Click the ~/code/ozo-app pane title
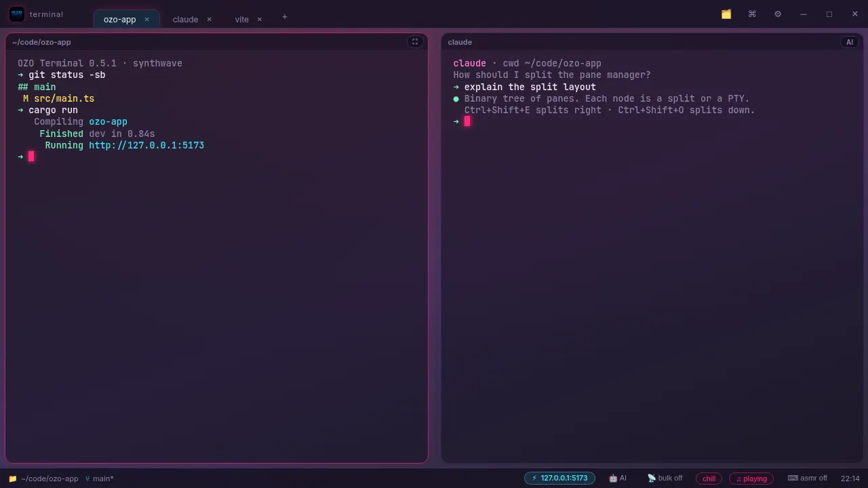Image resolution: width=868 pixels, height=488 pixels. pyautogui.click(x=41, y=42)
